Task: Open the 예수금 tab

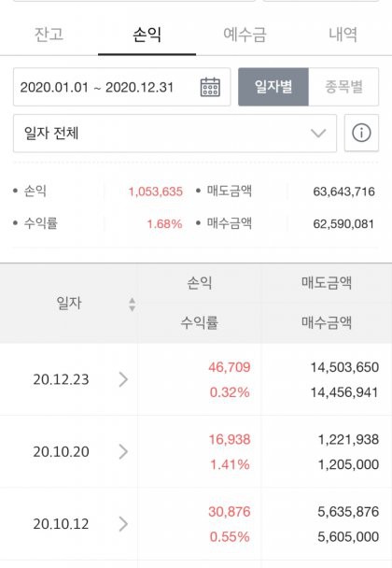Action: click(245, 35)
